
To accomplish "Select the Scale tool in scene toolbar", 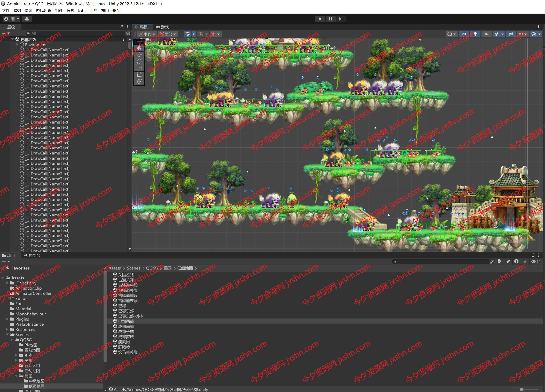I will (139, 68).
